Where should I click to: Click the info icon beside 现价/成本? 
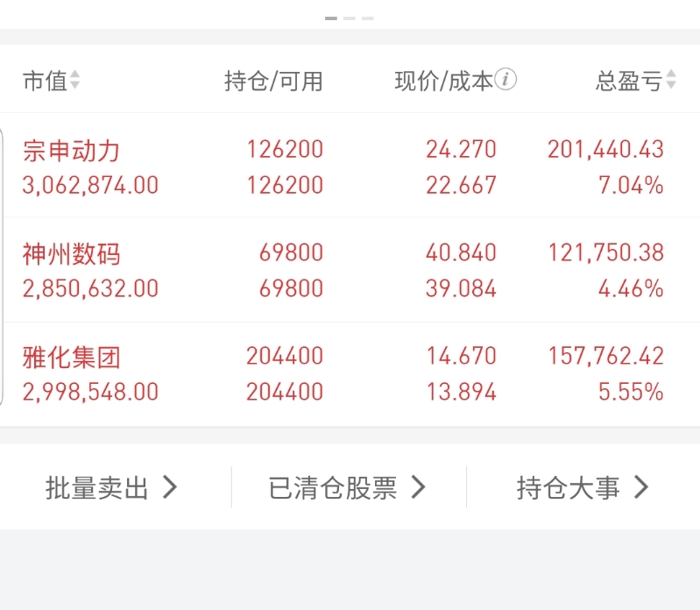click(x=506, y=80)
